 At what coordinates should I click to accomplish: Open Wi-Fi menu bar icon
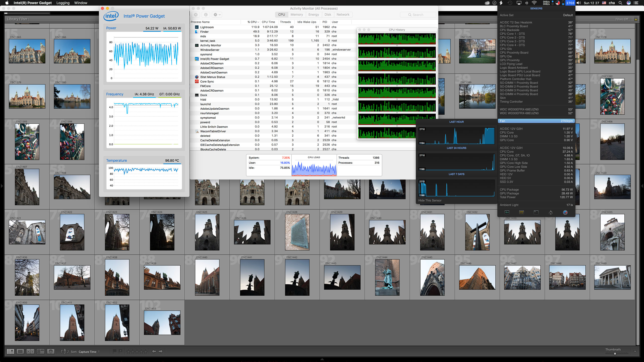coord(534,3)
